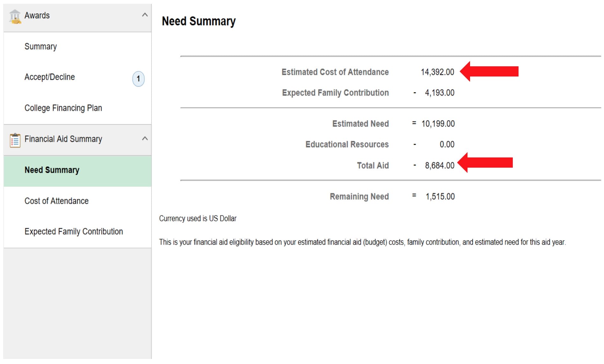Click the 8,684.00 Total Aid amount
The image size is (604, 364).
click(x=439, y=165)
